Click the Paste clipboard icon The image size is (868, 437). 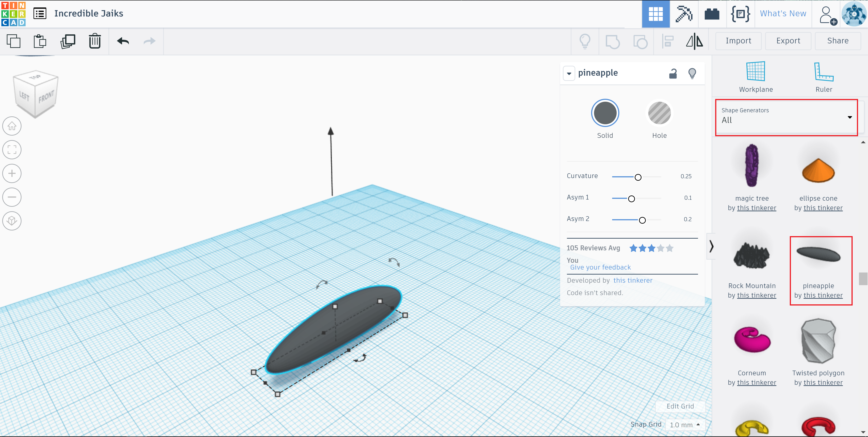40,41
